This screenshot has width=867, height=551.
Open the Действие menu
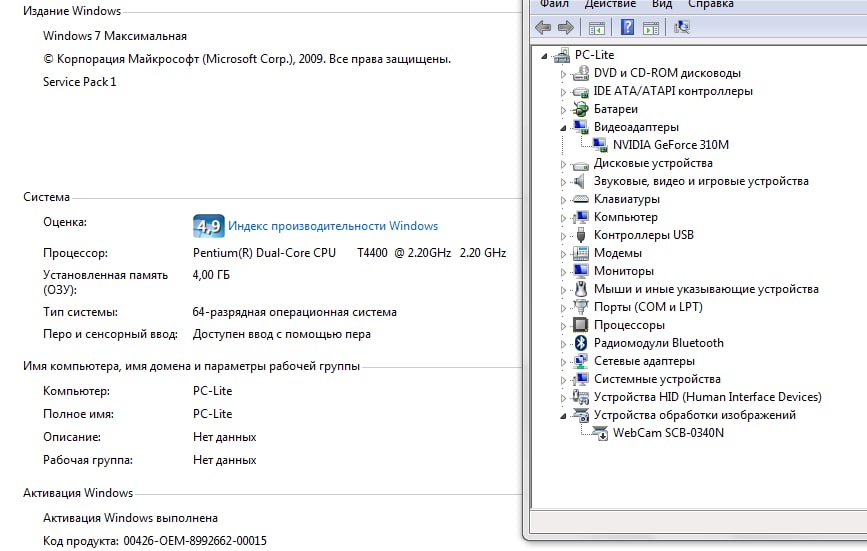pyautogui.click(x=610, y=4)
